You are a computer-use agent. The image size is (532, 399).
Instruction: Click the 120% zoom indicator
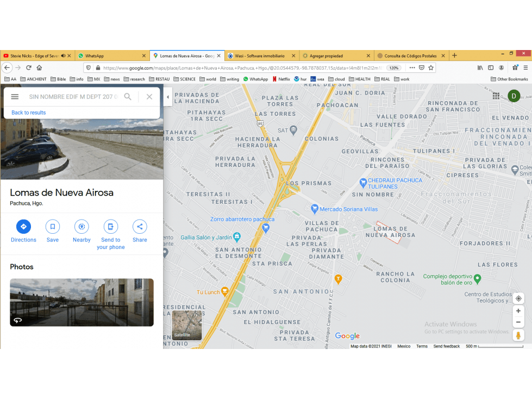pos(393,68)
